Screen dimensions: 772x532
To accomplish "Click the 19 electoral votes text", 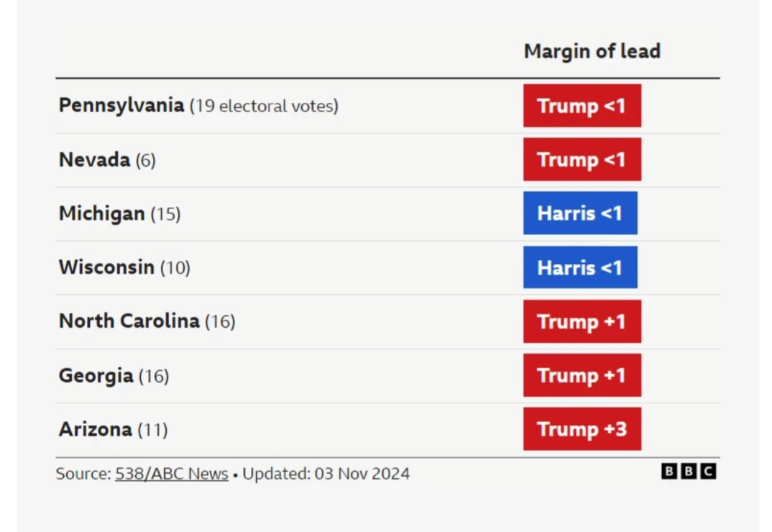I will (x=264, y=106).
